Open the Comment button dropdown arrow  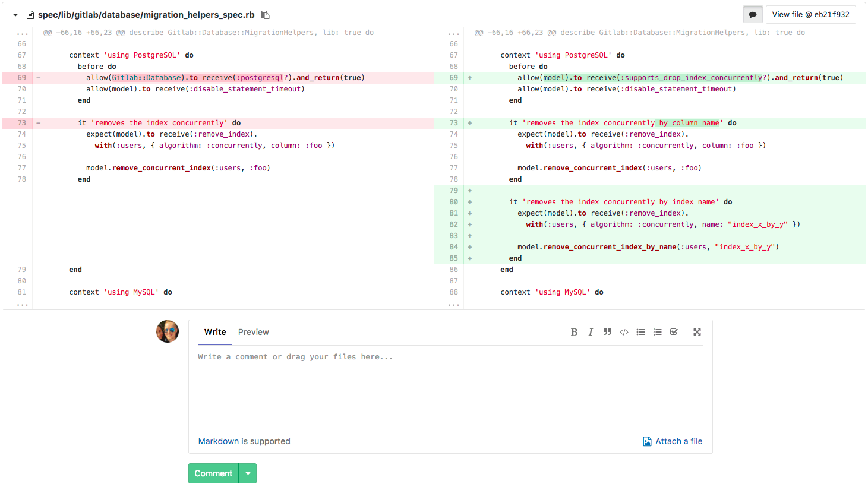[x=248, y=473]
